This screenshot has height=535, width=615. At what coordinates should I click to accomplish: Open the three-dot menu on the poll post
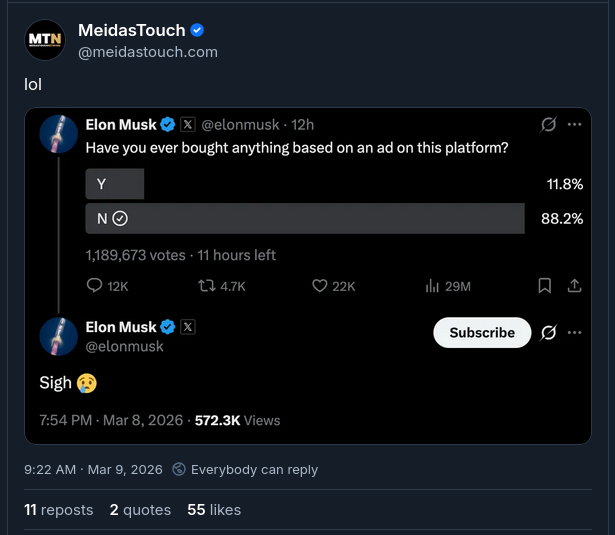[575, 125]
